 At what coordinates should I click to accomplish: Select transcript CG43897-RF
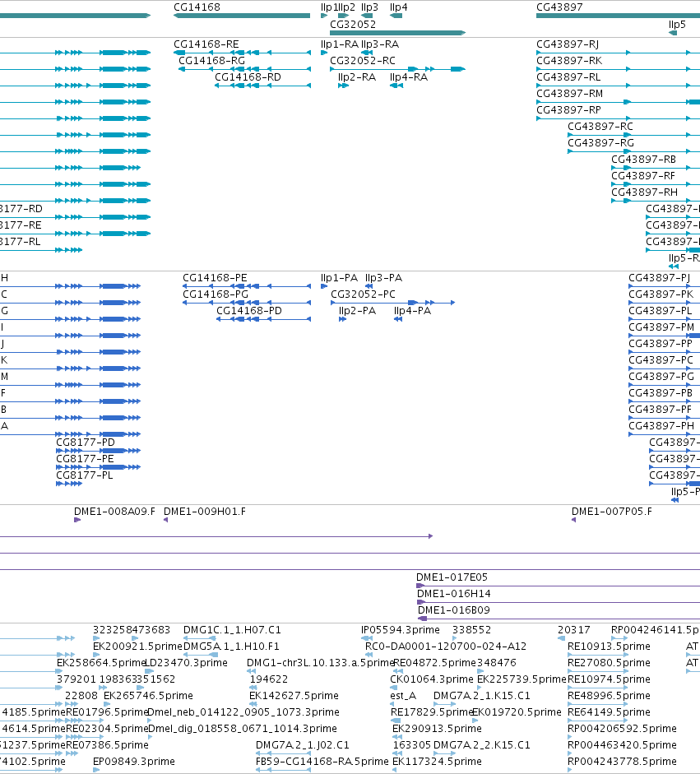(x=656, y=184)
